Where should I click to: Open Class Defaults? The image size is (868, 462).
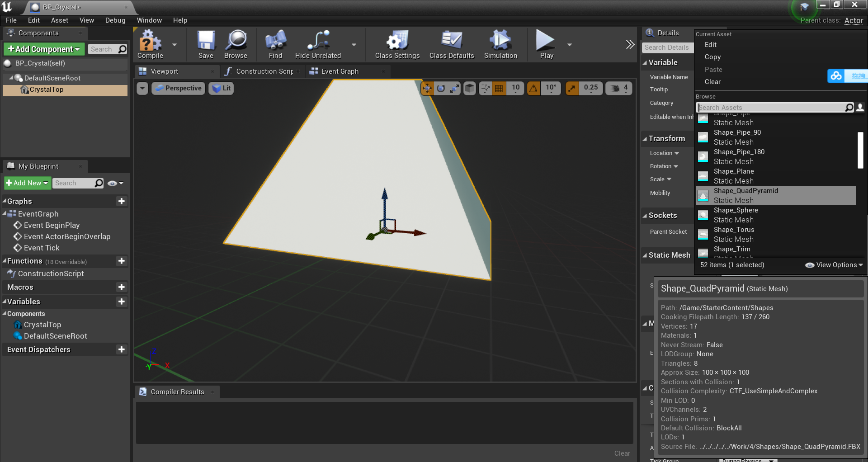tap(452, 44)
